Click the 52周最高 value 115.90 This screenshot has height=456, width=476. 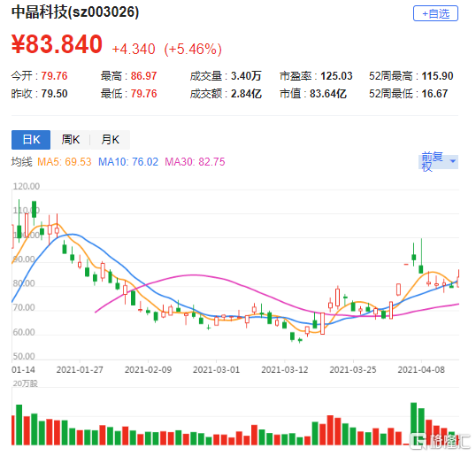click(x=437, y=76)
